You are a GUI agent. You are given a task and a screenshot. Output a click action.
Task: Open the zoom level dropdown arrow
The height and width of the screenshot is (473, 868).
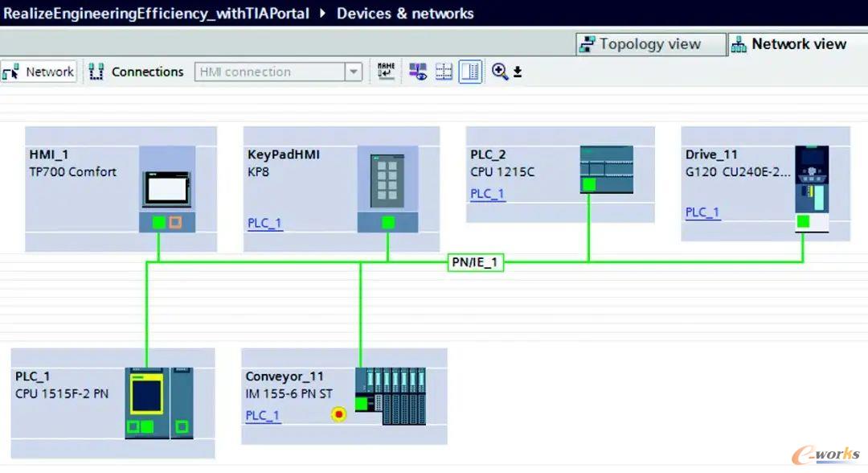click(x=518, y=72)
